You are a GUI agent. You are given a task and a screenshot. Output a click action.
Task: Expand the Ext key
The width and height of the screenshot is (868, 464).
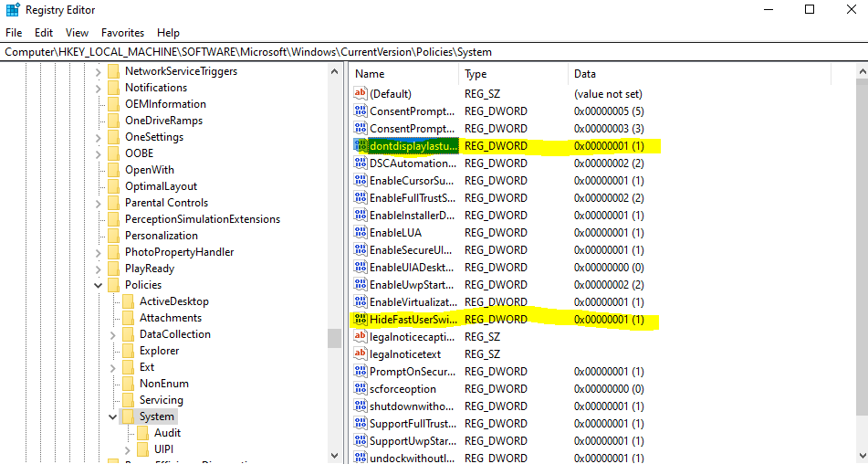click(x=113, y=368)
